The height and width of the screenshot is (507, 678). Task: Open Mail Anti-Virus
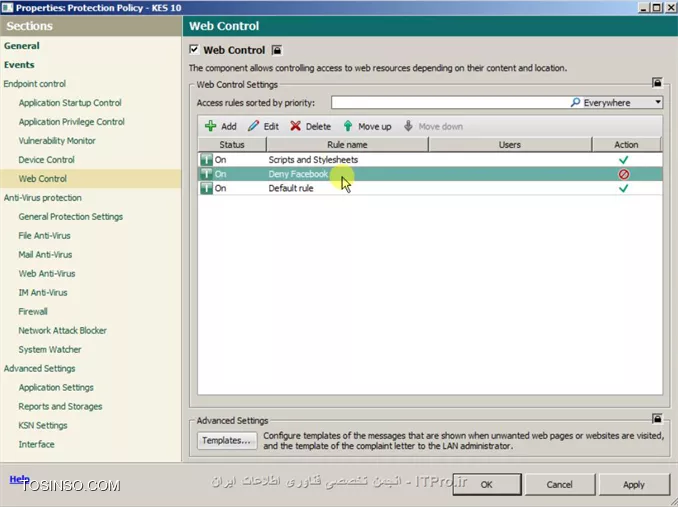click(x=45, y=255)
